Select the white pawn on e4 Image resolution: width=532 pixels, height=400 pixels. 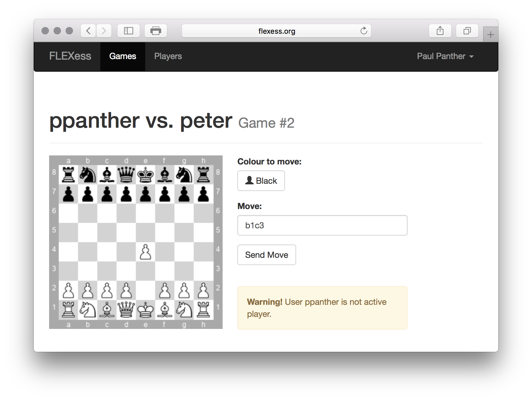click(x=146, y=252)
